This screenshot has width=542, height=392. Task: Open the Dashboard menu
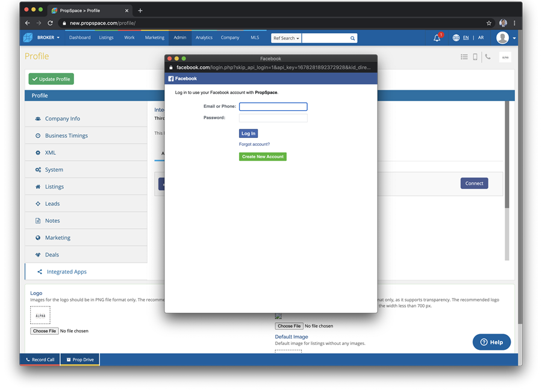[x=79, y=37]
